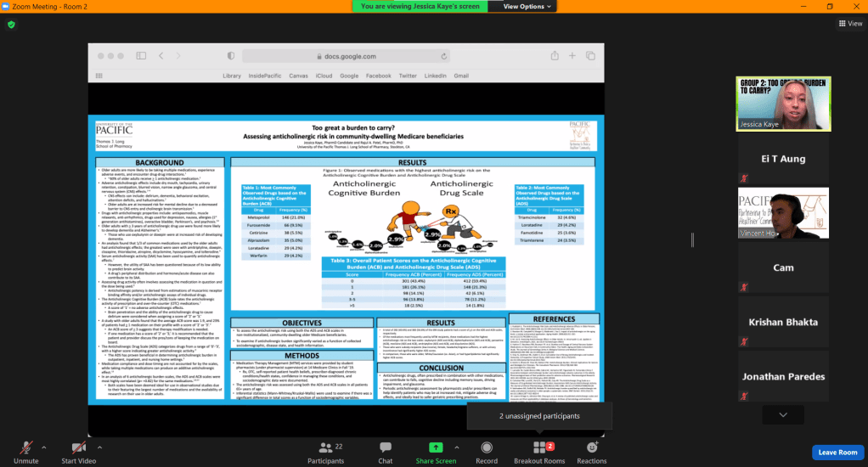Screen dimensions: 868x467
Task: Open Breakout Rooms
Action: 539,451
